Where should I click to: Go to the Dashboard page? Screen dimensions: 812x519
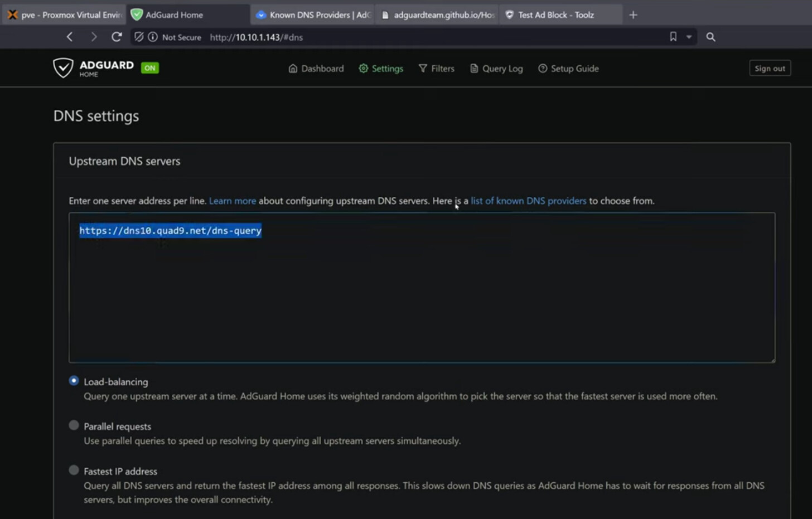coord(316,69)
